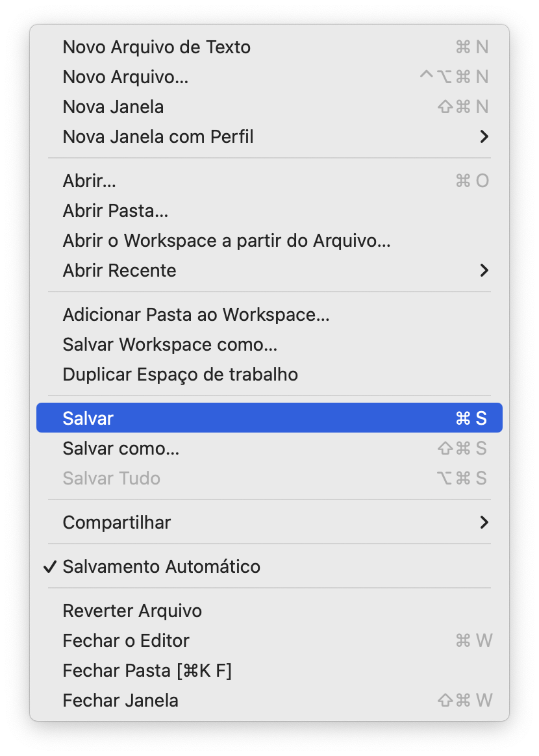
Task: Choose Salvar como... entry
Action: [x=121, y=448]
